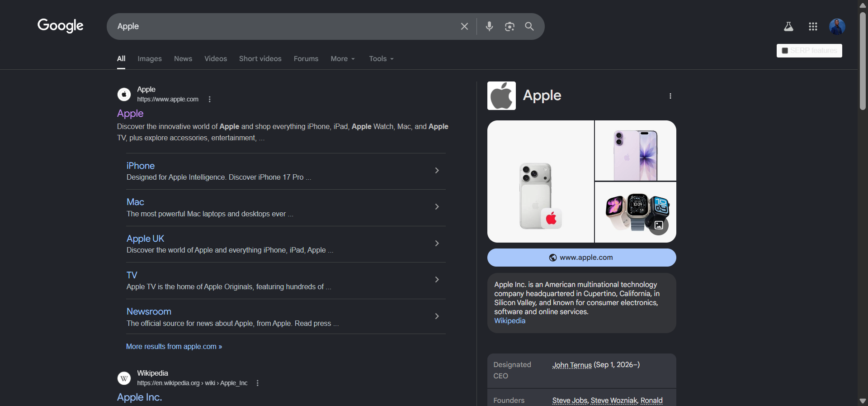
Task: Submit search with the magnifying glass icon
Action: click(x=529, y=26)
